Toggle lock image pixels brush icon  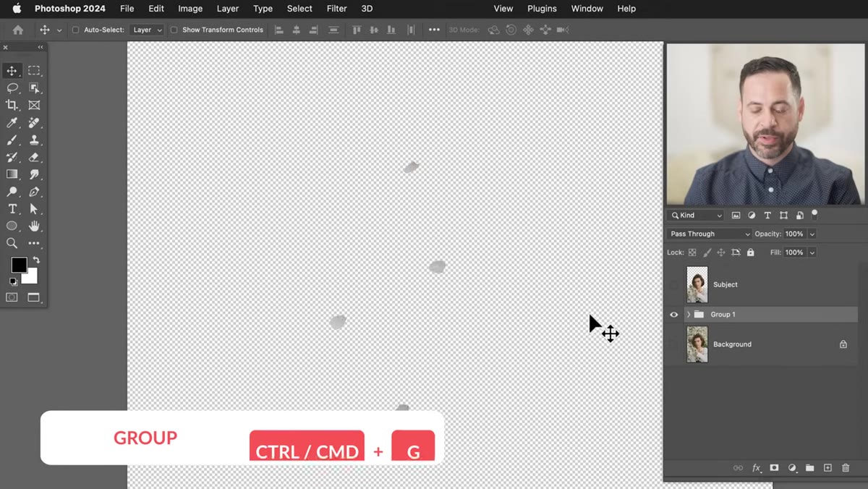[x=707, y=252]
